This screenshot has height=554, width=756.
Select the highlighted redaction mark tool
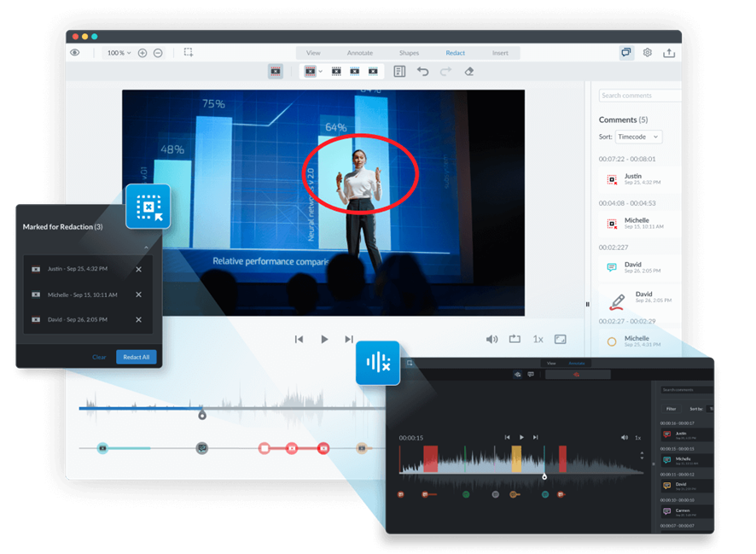point(276,72)
